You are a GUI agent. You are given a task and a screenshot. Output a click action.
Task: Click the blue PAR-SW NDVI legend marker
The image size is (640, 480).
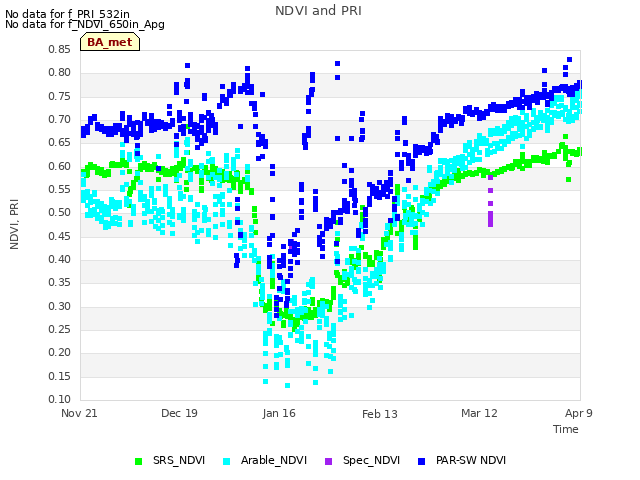tap(421, 462)
